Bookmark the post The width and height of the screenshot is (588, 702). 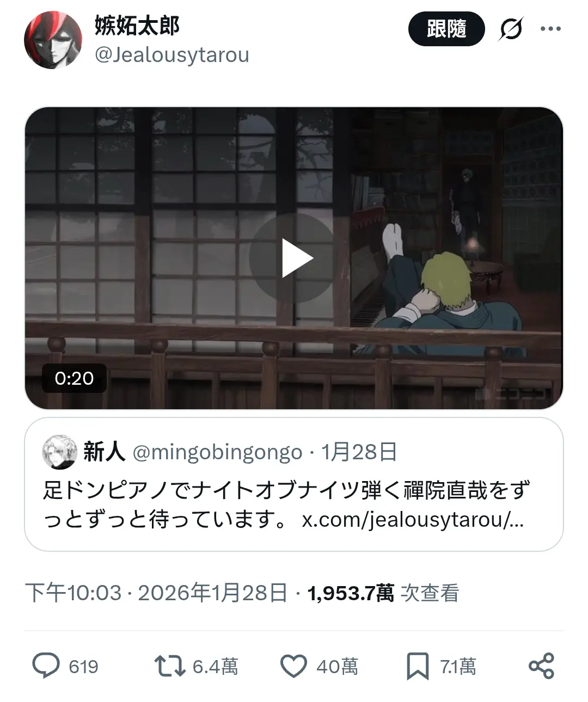[x=418, y=666]
